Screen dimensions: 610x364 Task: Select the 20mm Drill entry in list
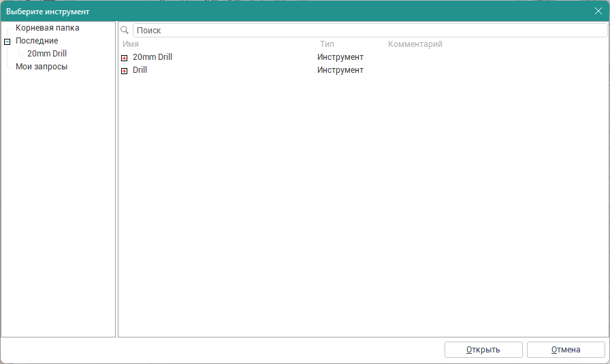[152, 57]
